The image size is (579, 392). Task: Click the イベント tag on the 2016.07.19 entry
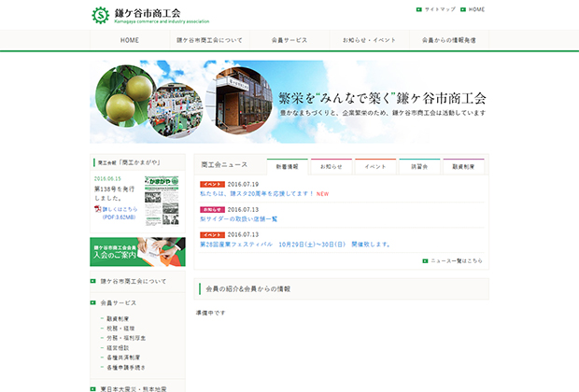tap(212, 184)
